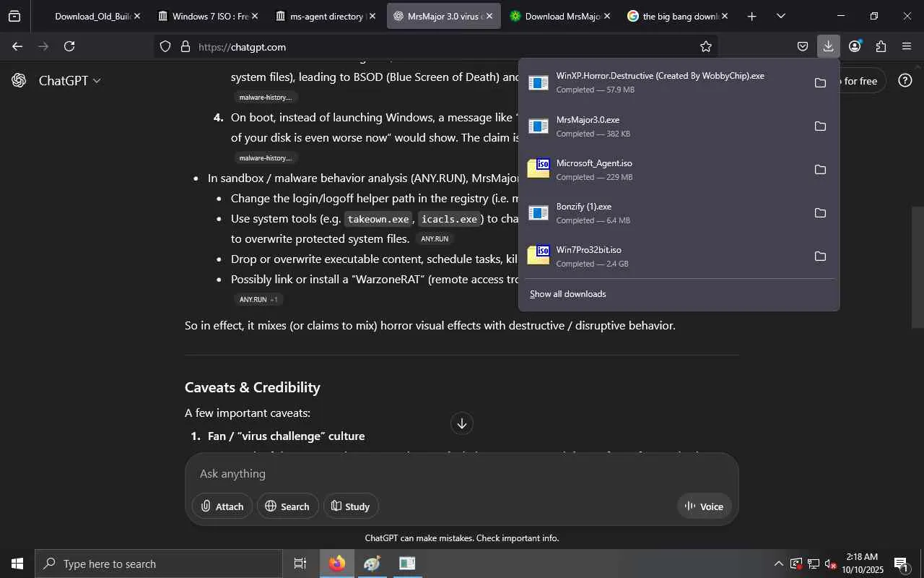Click the page vertical scrollbar thumb
This screenshot has width=924, height=578.
[x=918, y=267]
